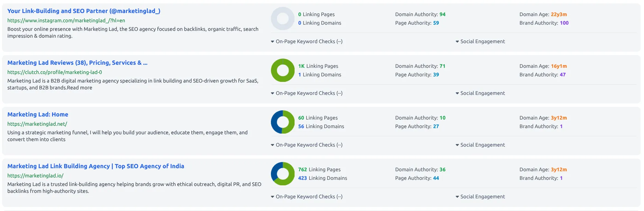Image resolution: width=644 pixels, height=211 pixels.
Task: Expand Social Engagement for Clutch result
Action: [480, 93]
